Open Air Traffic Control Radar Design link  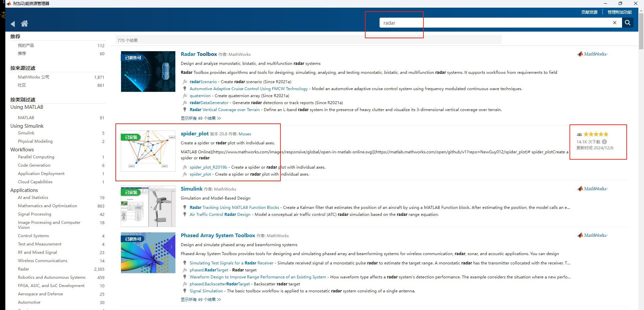[x=220, y=215]
